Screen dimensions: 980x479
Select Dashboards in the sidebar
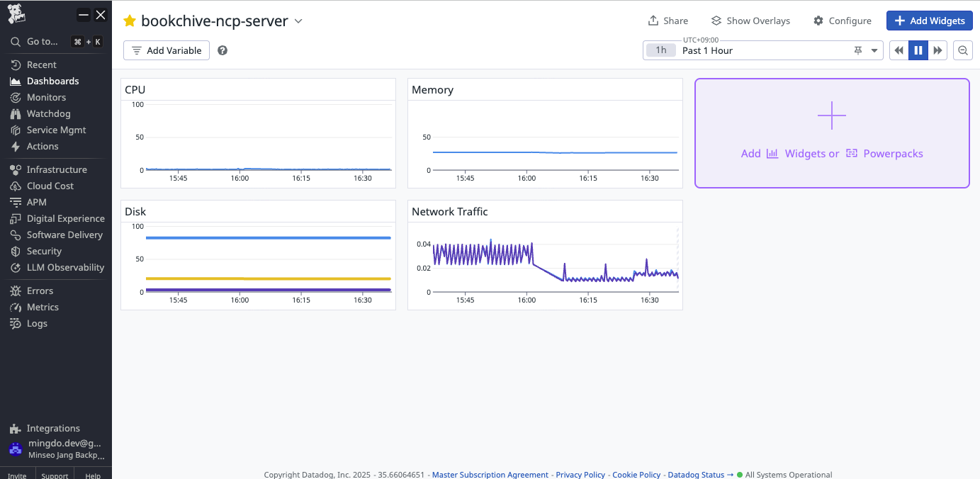coord(52,81)
